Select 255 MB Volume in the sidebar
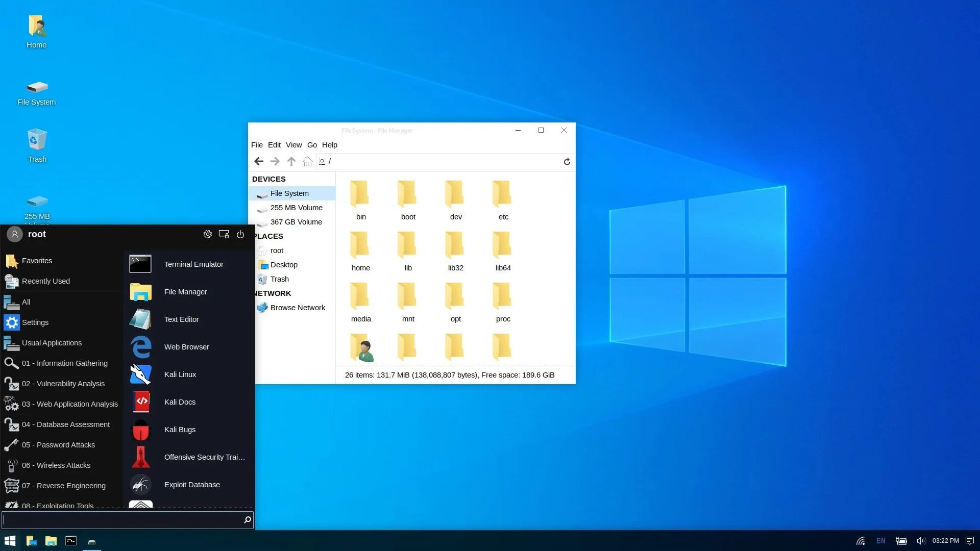The image size is (980, 551). coord(292,208)
